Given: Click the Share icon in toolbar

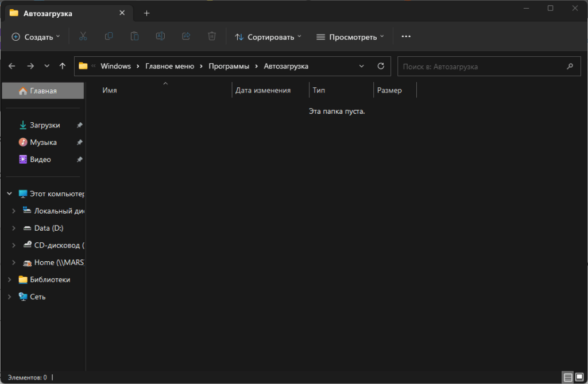Looking at the screenshot, I should (x=186, y=36).
